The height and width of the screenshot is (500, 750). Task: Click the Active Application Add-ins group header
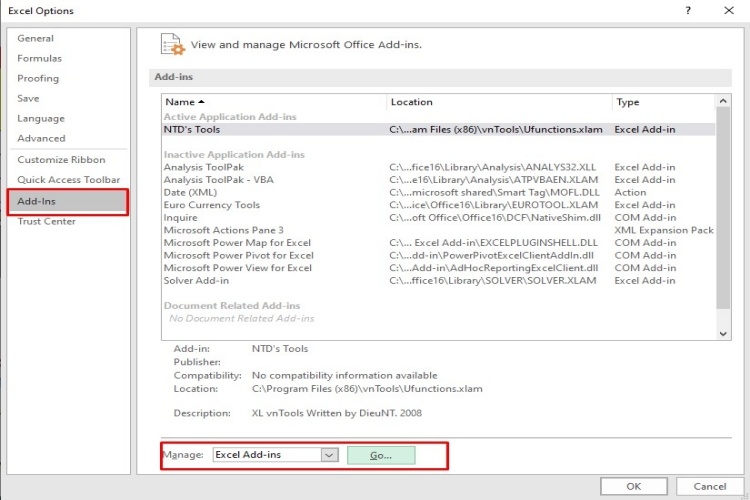pyautogui.click(x=230, y=117)
